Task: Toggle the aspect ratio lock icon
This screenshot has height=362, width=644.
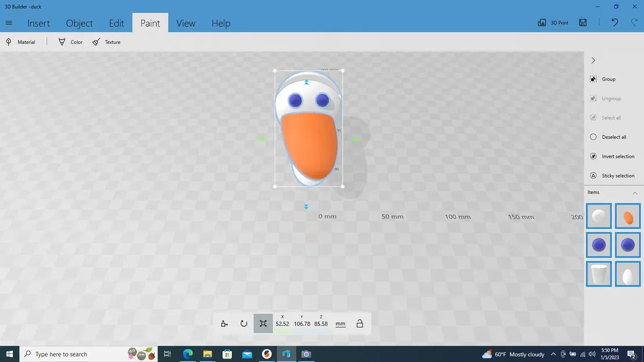Action: click(x=360, y=323)
